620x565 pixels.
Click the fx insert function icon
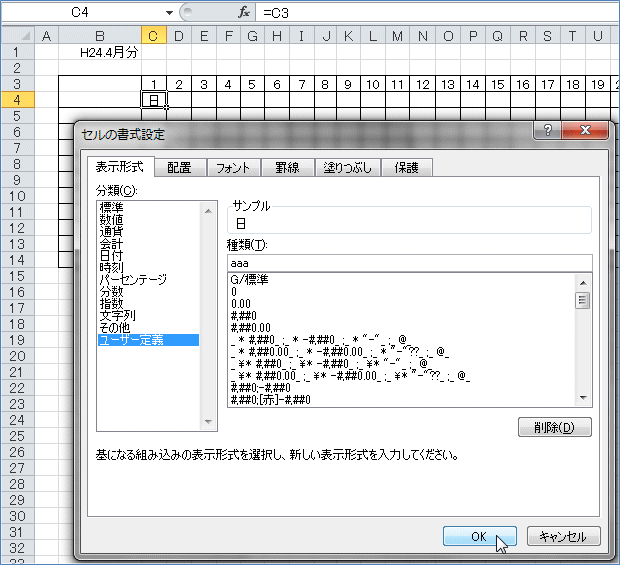pyautogui.click(x=244, y=12)
